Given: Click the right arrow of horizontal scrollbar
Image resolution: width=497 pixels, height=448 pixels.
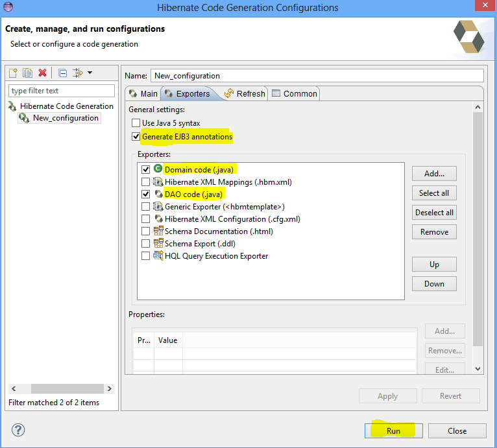Looking at the screenshot, I should [x=110, y=388].
